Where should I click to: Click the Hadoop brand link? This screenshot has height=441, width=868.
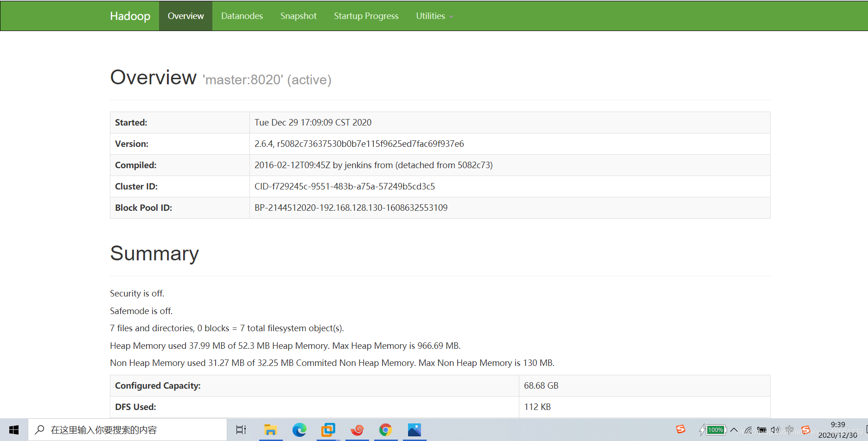pyautogui.click(x=130, y=16)
